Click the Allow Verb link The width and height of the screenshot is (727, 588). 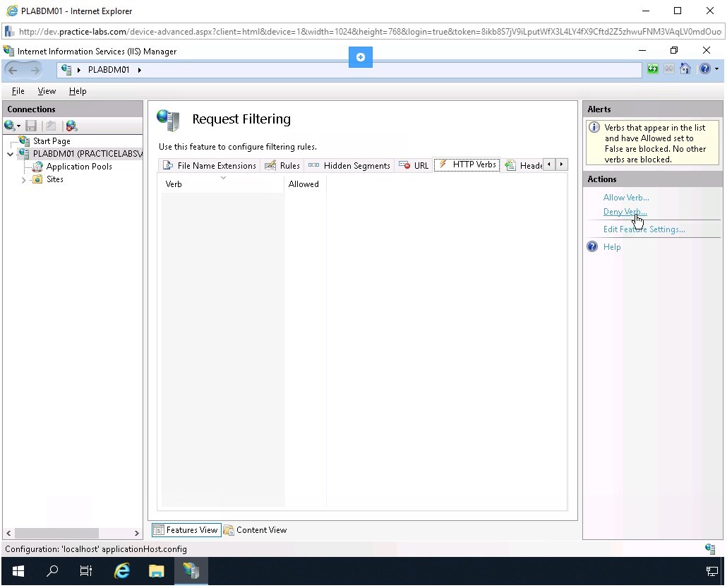[625, 197]
